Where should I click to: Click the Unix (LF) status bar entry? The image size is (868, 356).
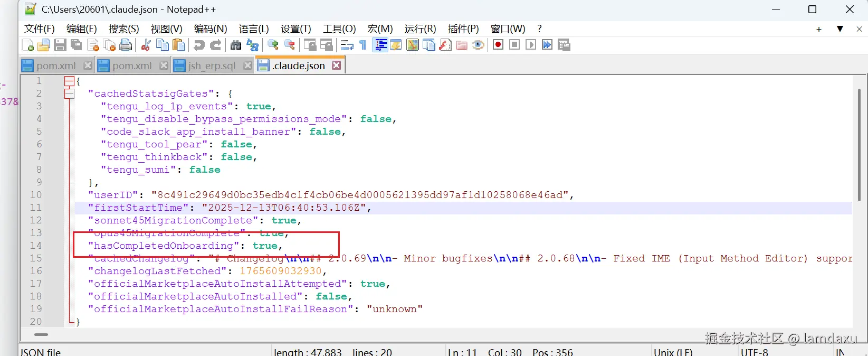673,352
